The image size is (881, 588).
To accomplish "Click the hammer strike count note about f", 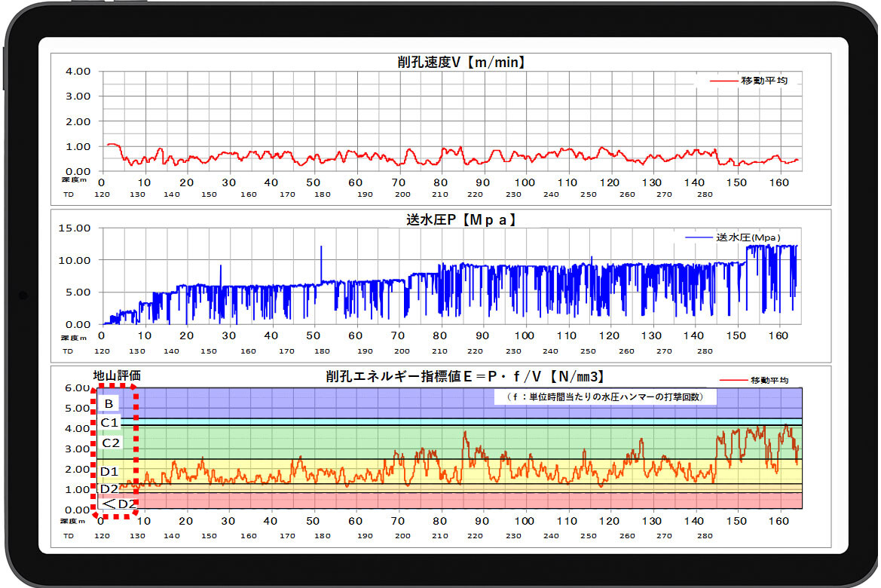I will tap(606, 397).
